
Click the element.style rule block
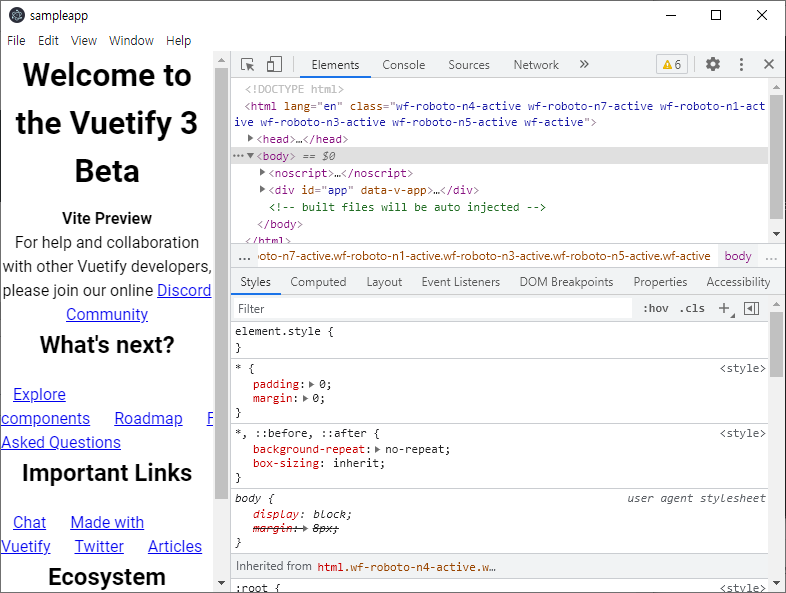[499, 339]
